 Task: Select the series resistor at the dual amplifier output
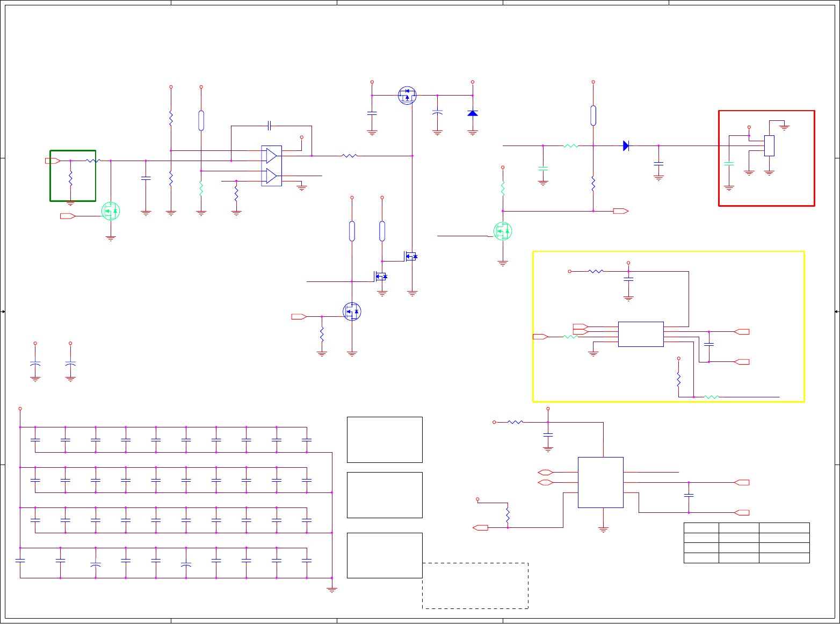[349, 156]
